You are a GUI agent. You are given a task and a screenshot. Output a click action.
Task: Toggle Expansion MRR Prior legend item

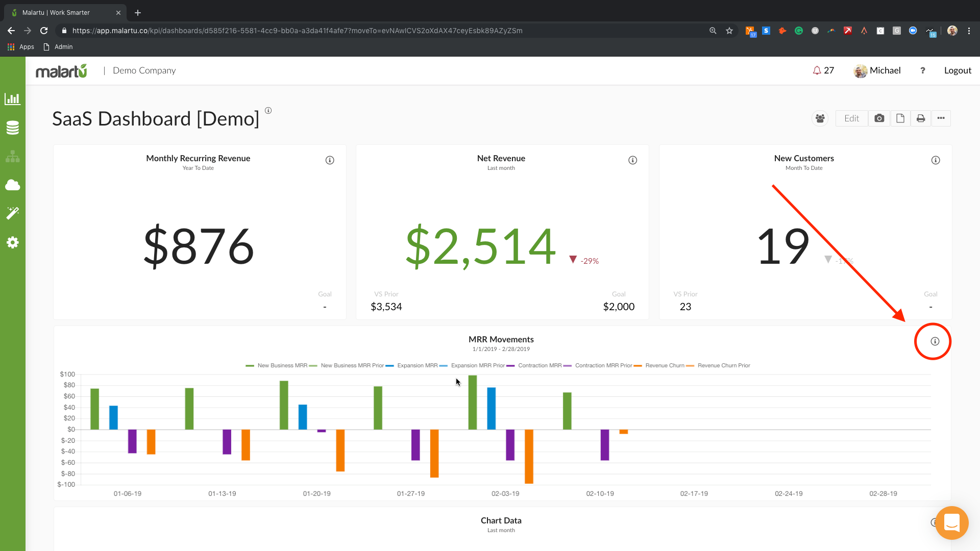pyautogui.click(x=472, y=365)
